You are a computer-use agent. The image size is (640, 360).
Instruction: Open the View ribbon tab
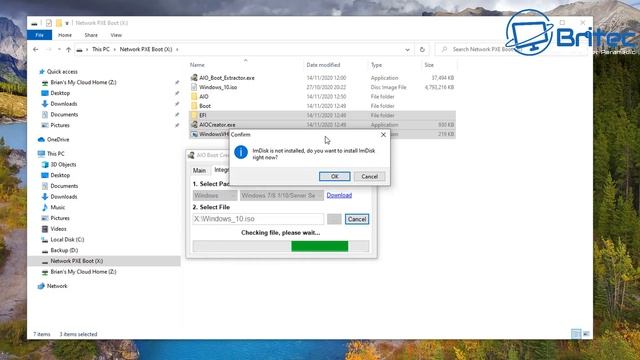click(x=116, y=35)
